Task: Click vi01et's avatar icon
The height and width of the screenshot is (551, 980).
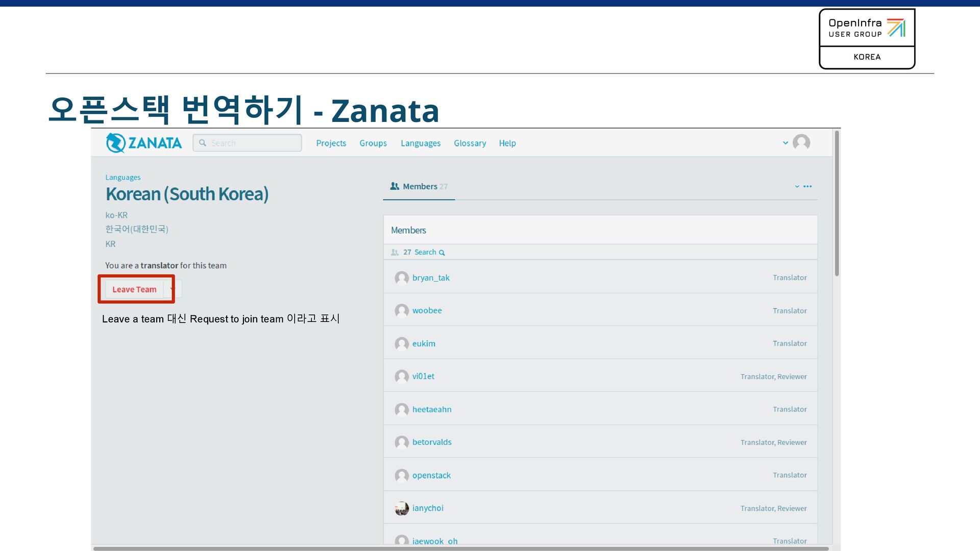Action: pyautogui.click(x=402, y=377)
